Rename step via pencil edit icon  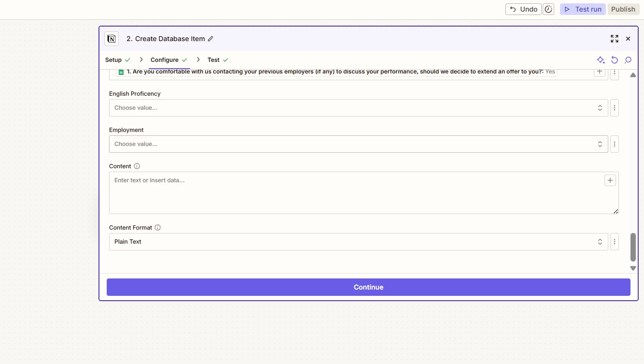(x=210, y=39)
